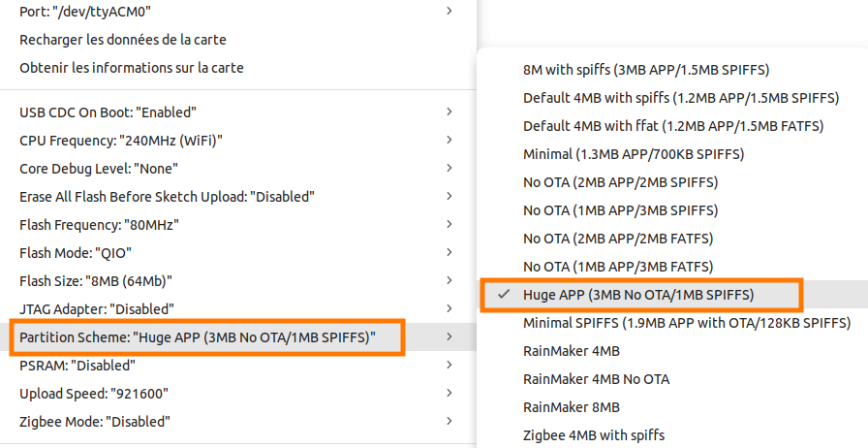The image size is (868, 448).
Task: Open the PSRAM Disabled submenu
Action: point(77,366)
